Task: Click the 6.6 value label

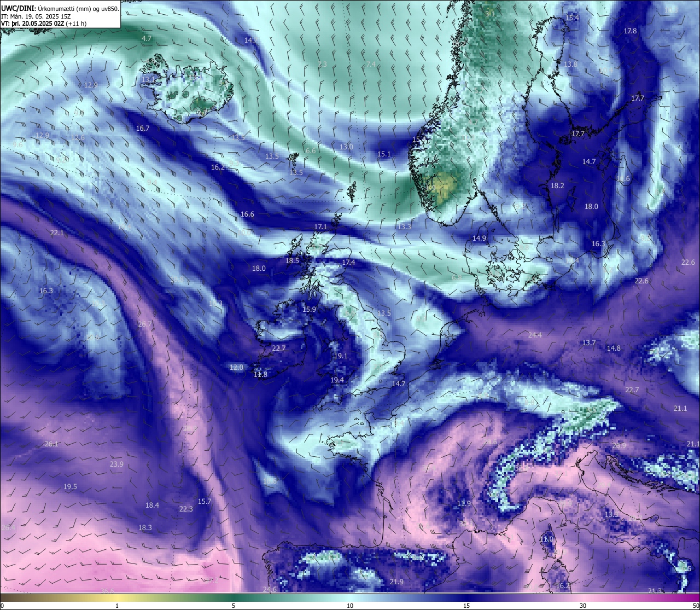Action: pyautogui.click(x=311, y=151)
